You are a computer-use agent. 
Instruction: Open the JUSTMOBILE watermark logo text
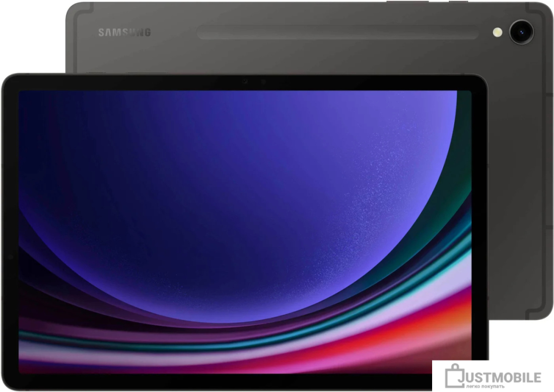499,377
